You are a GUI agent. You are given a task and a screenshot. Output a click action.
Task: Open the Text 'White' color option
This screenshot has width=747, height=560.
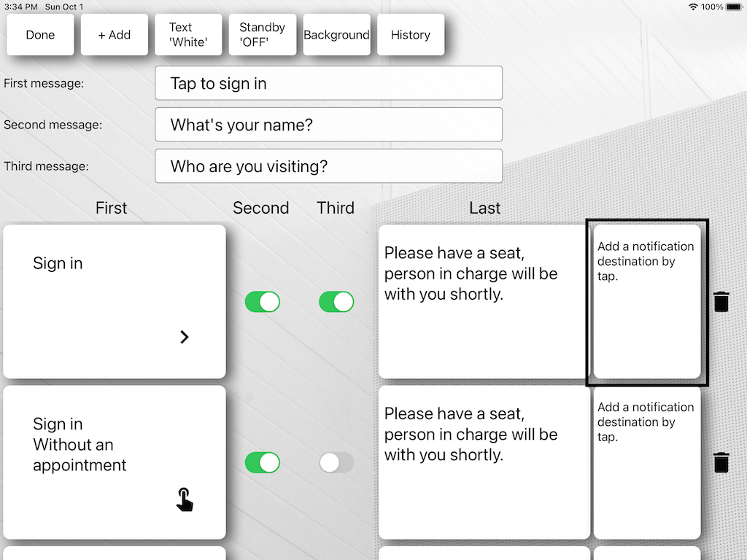[x=188, y=35]
